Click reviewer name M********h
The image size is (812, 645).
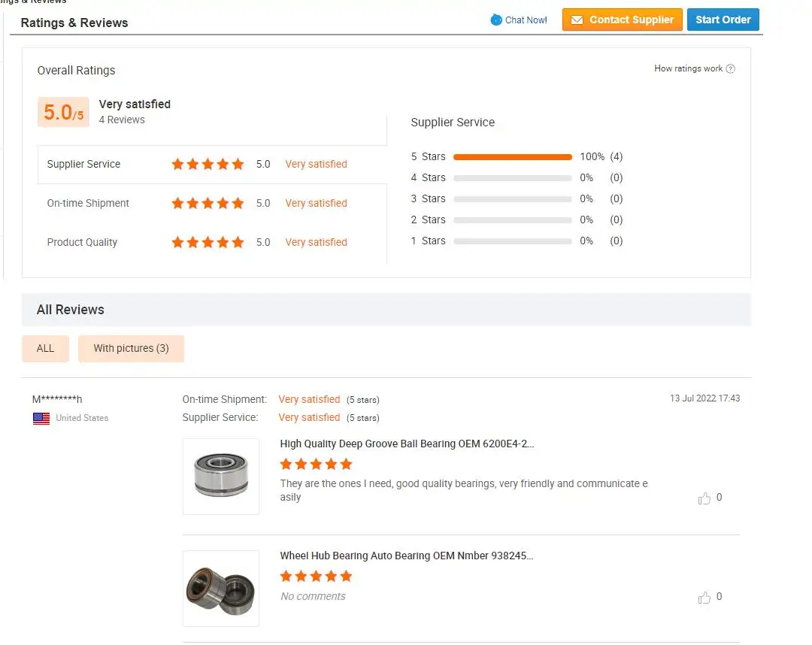click(x=57, y=399)
